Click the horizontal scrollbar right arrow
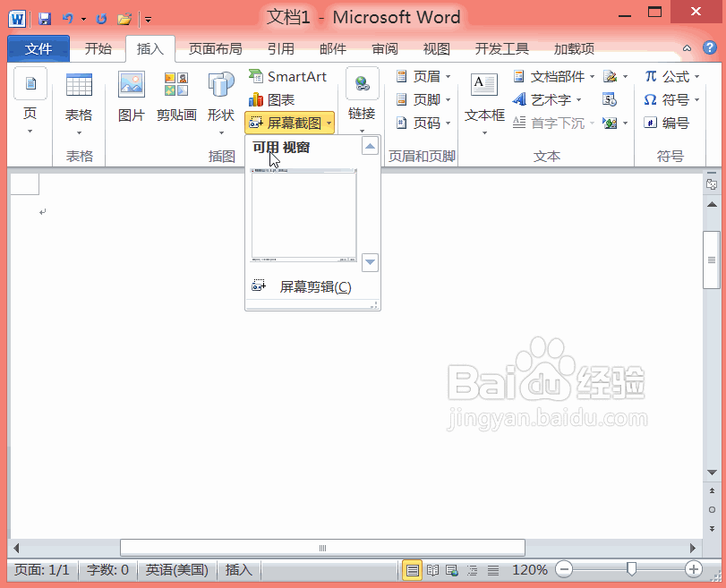Image resolution: width=726 pixels, height=588 pixels. pos(693,549)
